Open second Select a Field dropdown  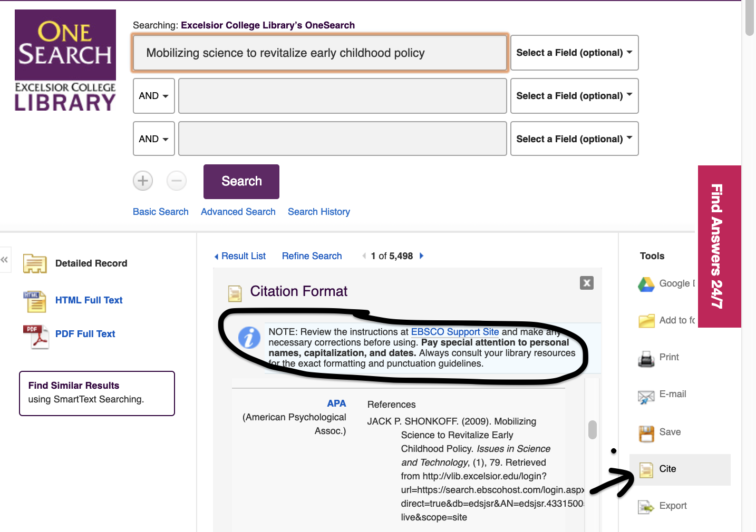click(575, 96)
